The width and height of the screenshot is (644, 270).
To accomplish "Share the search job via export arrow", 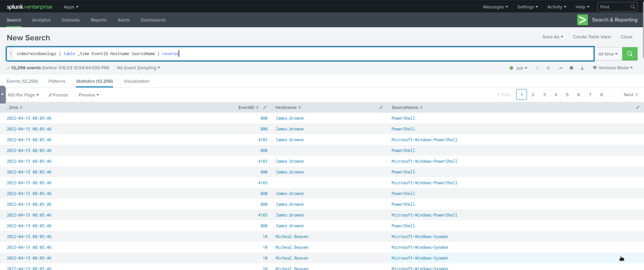I will [561, 68].
